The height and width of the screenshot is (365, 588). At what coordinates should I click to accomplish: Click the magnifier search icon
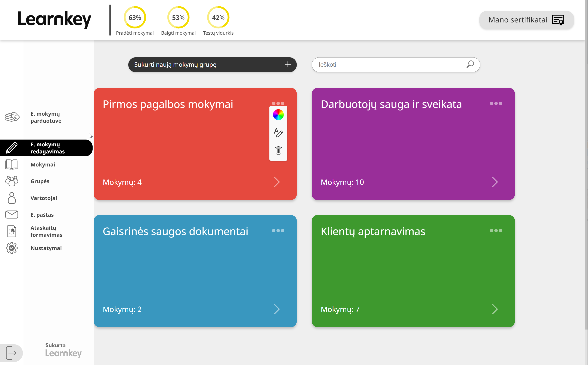click(470, 65)
